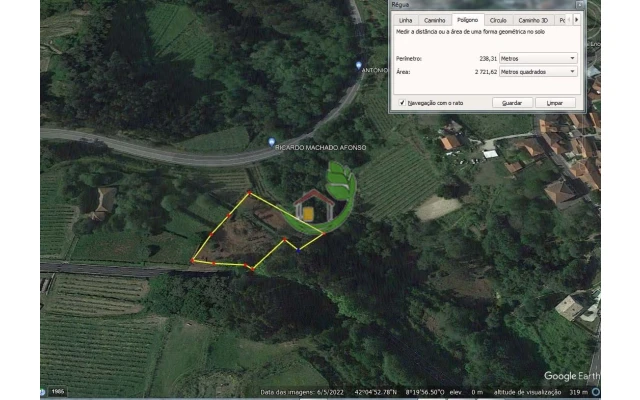Screen dimensions: 640x400
Task: Select the blue active polygon vertex
Action: coord(298,250)
